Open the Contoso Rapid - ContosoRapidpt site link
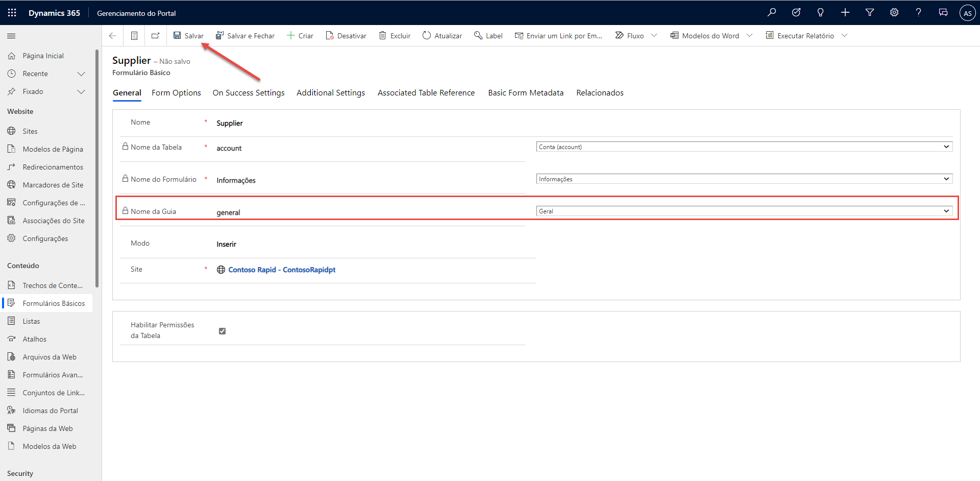 click(282, 270)
